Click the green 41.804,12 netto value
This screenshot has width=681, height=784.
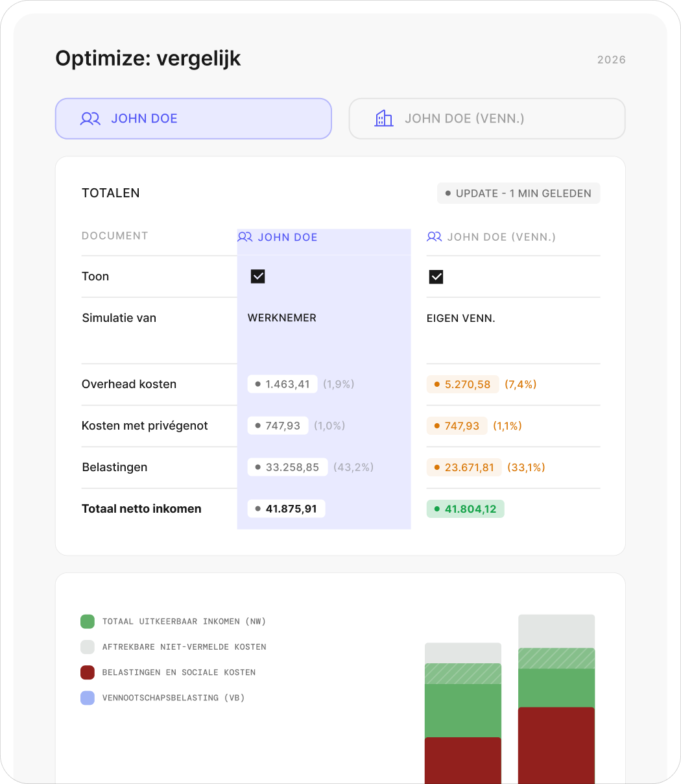[x=465, y=509]
